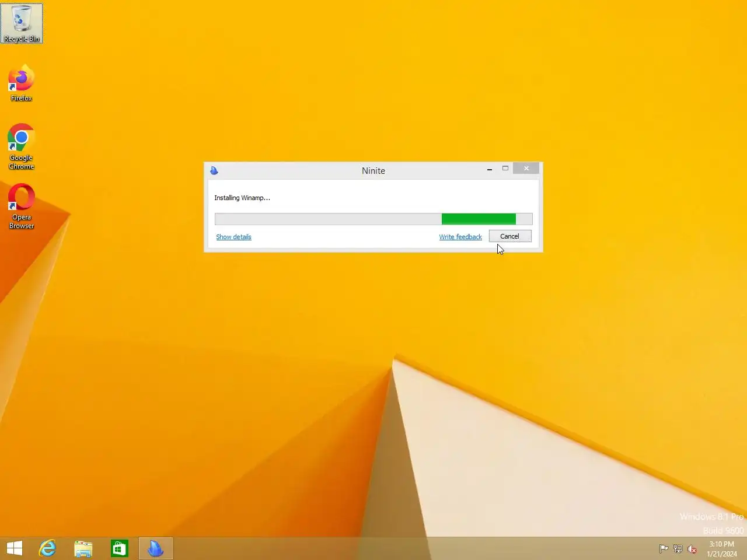The image size is (747, 560).
Task: Click the Ninite window title text
Action: pyautogui.click(x=373, y=170)
